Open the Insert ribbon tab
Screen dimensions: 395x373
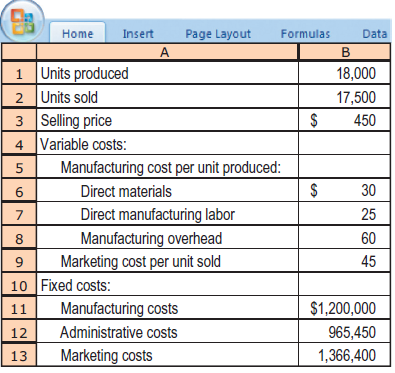(x=138, y=34)
